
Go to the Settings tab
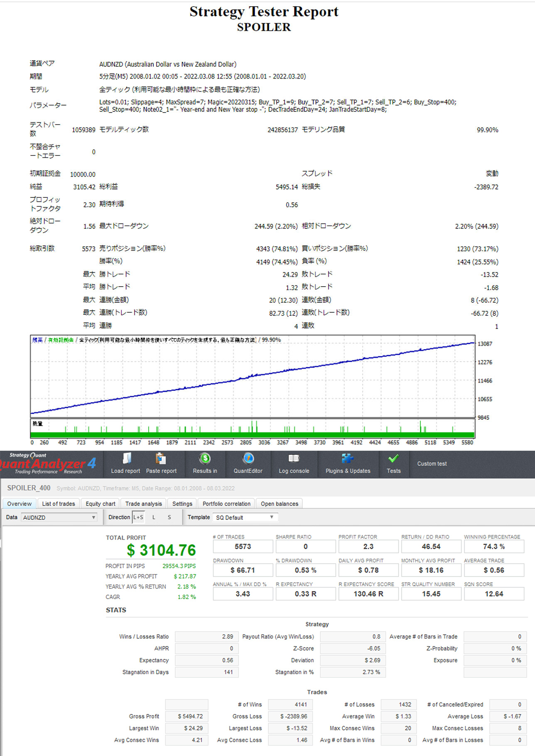182,503
